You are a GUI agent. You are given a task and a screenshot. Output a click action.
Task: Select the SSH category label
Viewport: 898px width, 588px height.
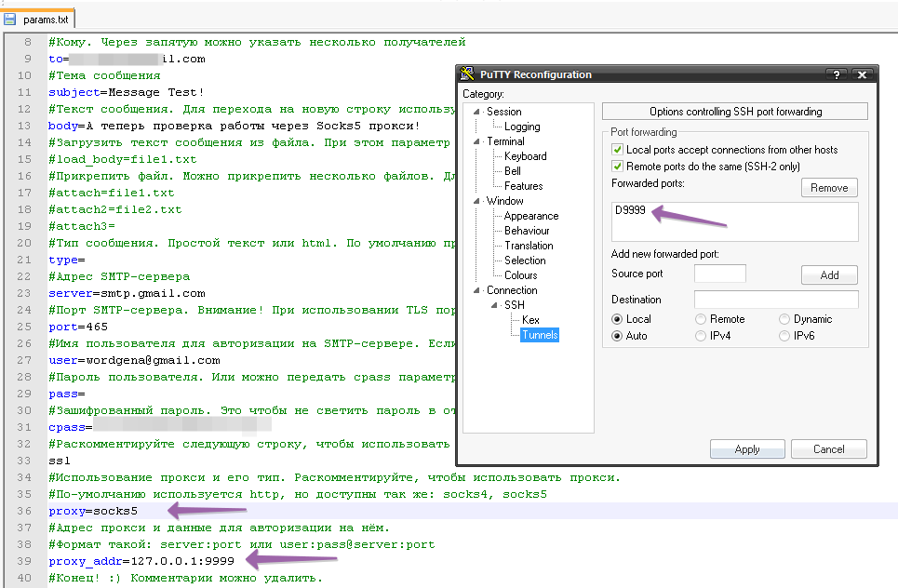click(515, 305)
